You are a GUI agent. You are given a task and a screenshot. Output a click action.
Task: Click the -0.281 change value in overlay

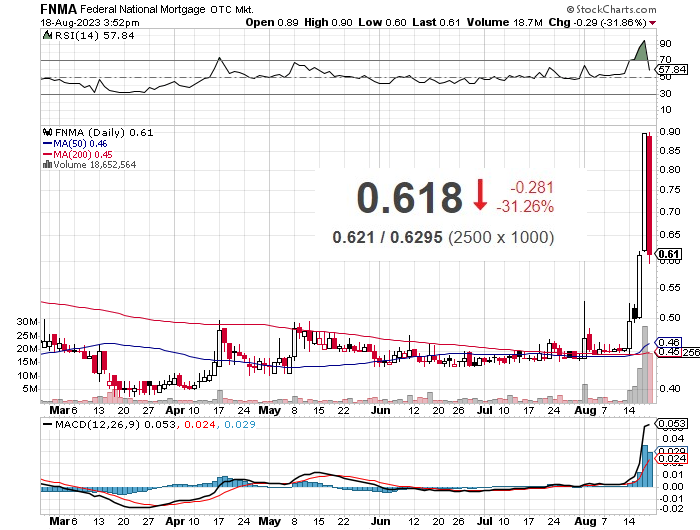(x=532, y=188)
